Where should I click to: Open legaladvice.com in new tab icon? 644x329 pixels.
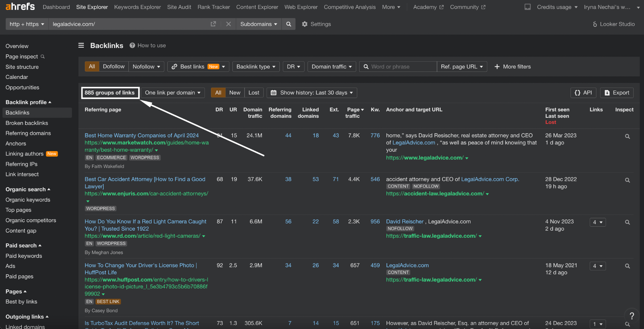click(213, 24)
